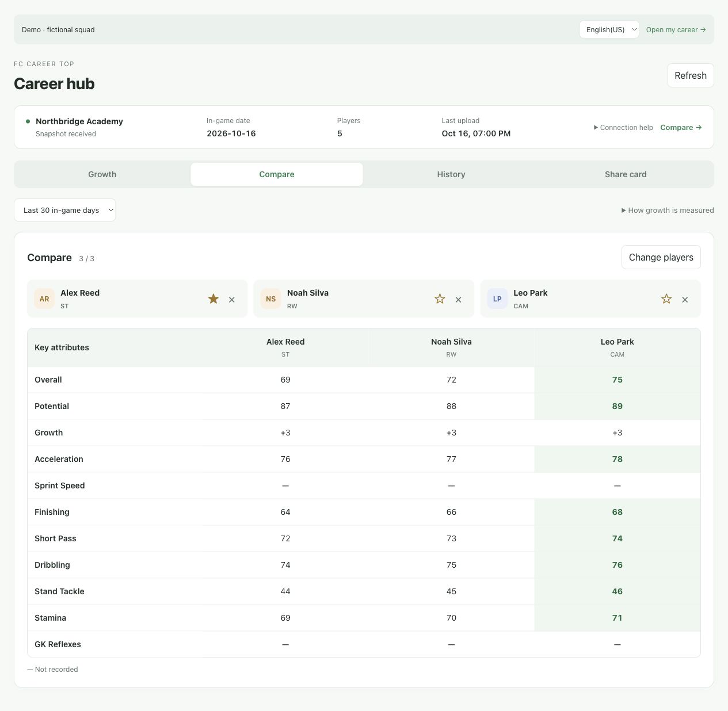Click Leo Park's Potential value 89

tap(618, 406)
